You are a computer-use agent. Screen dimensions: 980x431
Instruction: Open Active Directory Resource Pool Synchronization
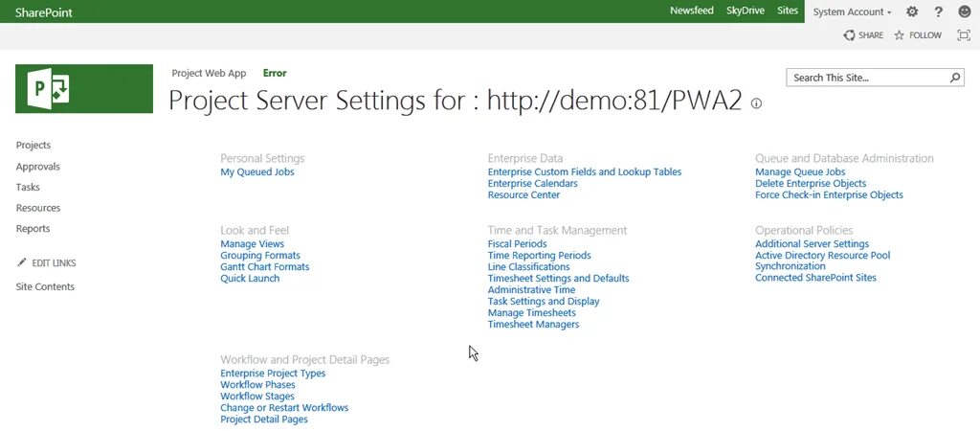(822, 261)
